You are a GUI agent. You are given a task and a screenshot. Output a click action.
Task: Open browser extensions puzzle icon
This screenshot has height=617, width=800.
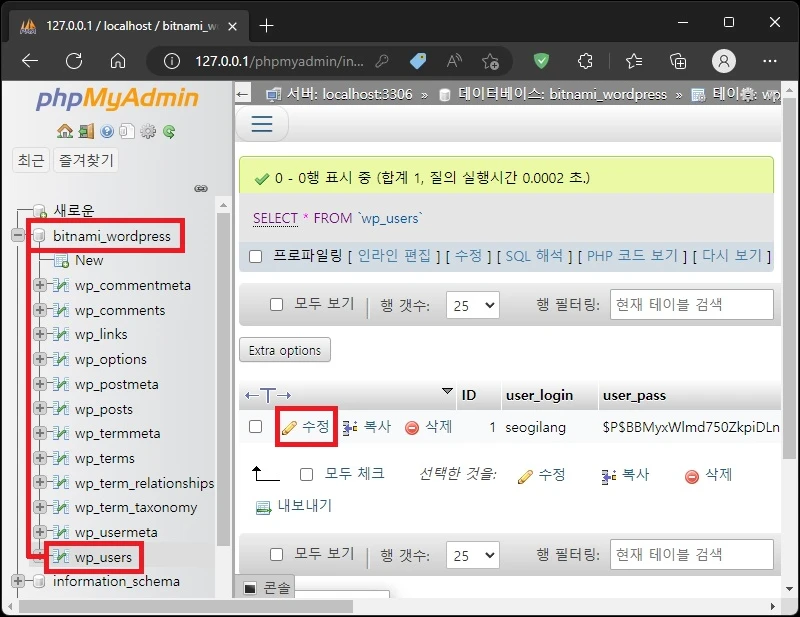pos(585,61)
